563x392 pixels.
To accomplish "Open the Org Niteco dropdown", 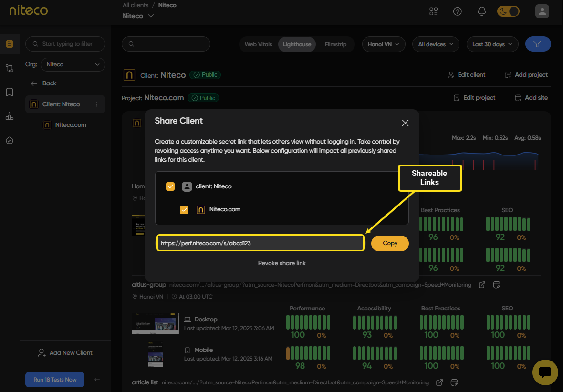I will [73, 64].
